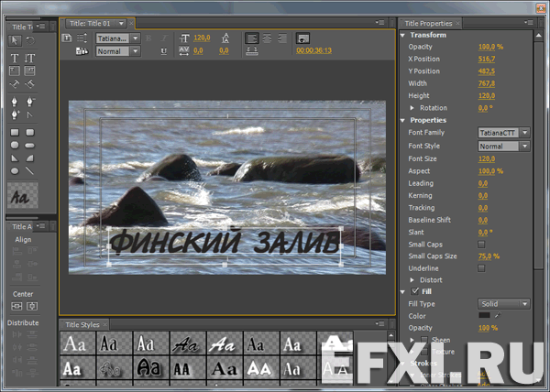
Task: Enable the Small Caps checkbox
Action: [481, 245]
